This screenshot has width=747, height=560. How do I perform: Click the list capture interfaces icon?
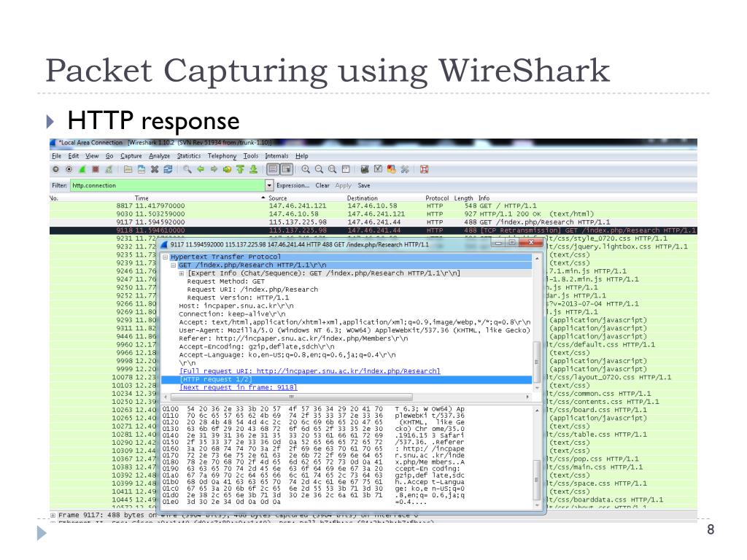point(55,169)
